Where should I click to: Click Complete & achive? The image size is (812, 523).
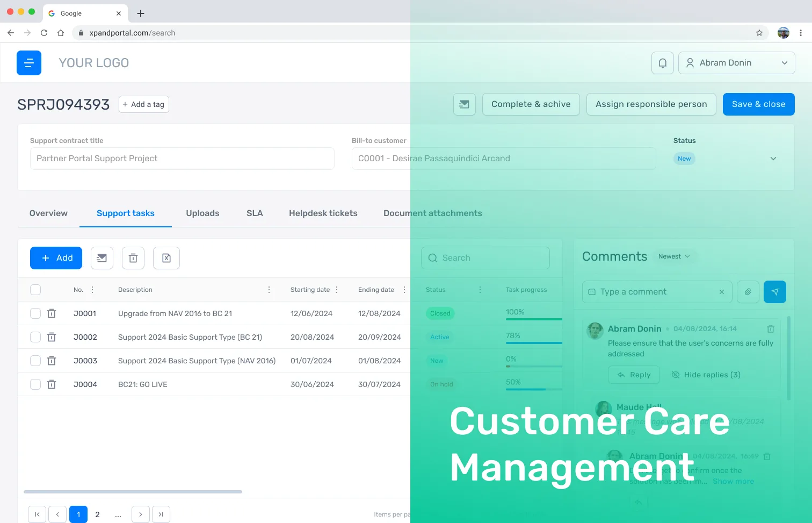tap(531, 104)
